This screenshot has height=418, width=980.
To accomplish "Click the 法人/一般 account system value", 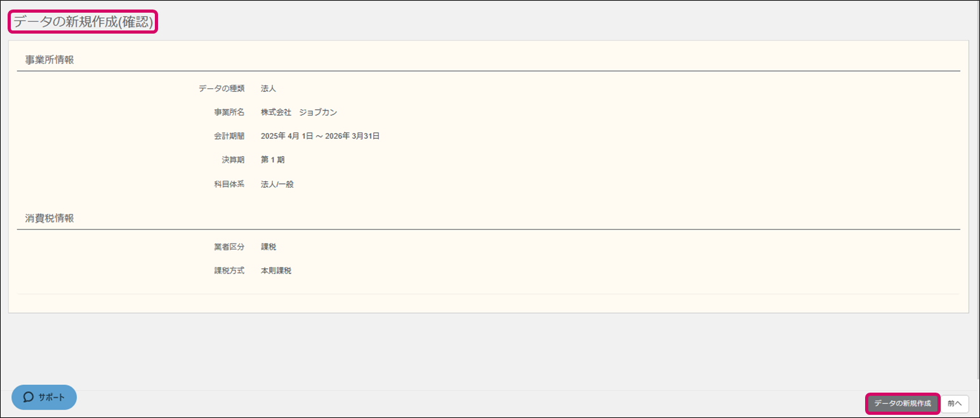I will (x=277, y=185).
